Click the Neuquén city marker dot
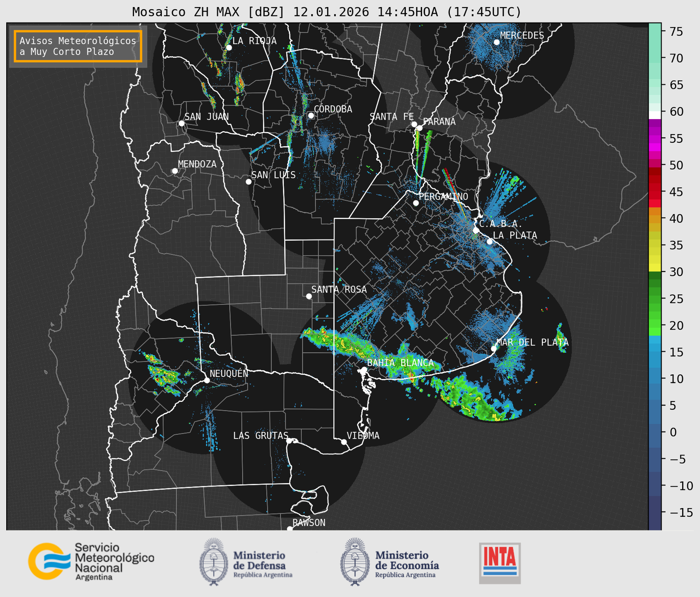This screenshot has height=597, width=700. click(x=207, y=380)
